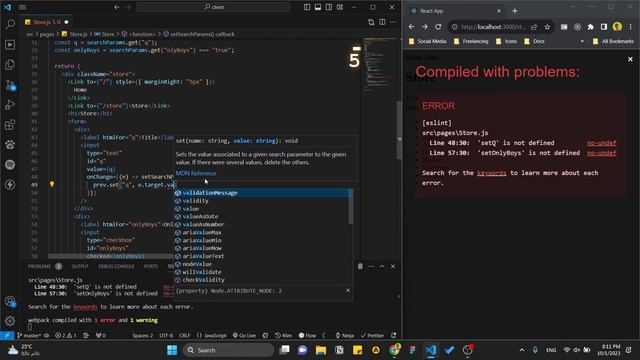This screenshot has height=360, width=640.
Task: Change language mode 'JavaScript' in status bar
Action: click(x=211, y=336)
